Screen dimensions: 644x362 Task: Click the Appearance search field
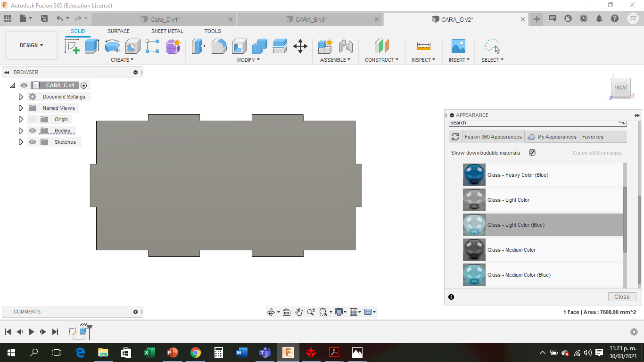537,123
